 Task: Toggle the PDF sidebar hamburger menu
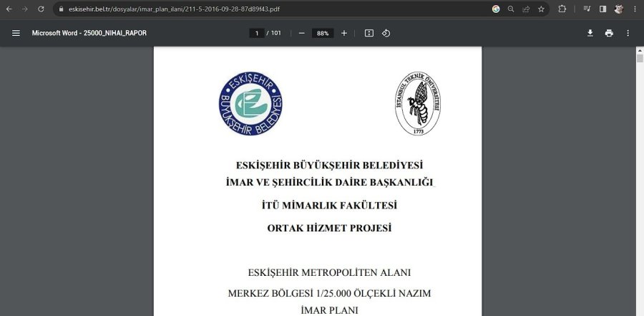point(16,34)
